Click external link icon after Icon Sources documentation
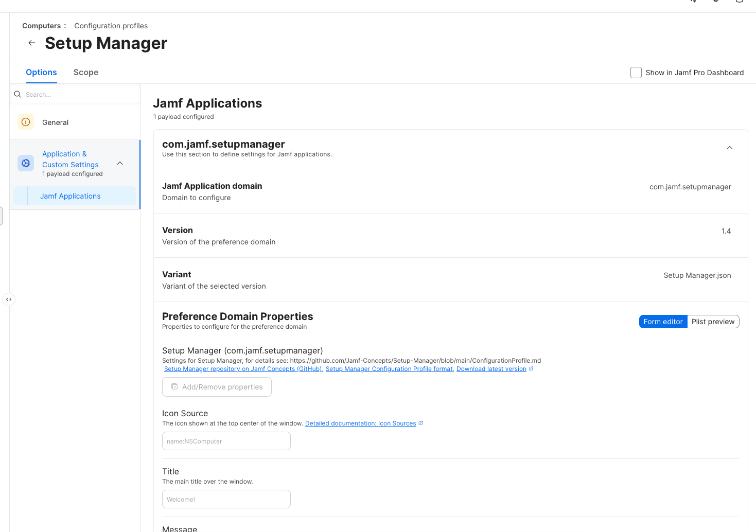This screenshot has height=532, width=756. click(x=420, y=423)
